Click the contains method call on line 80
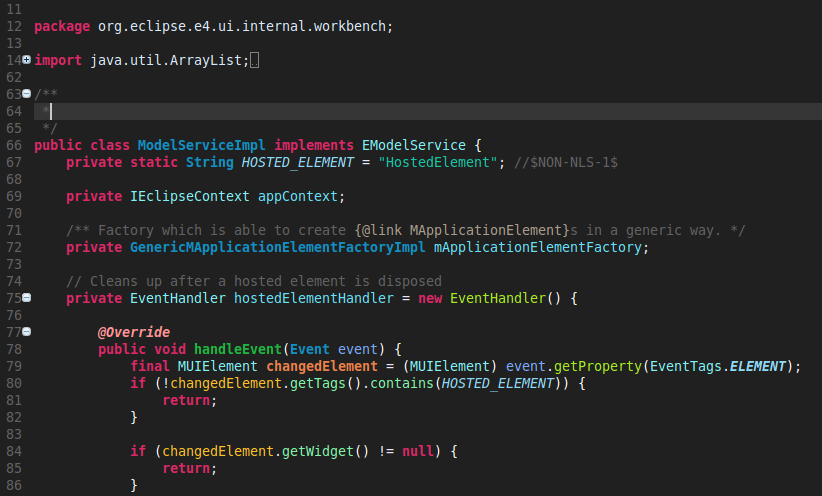822x496 pixels. coord(402,383)
